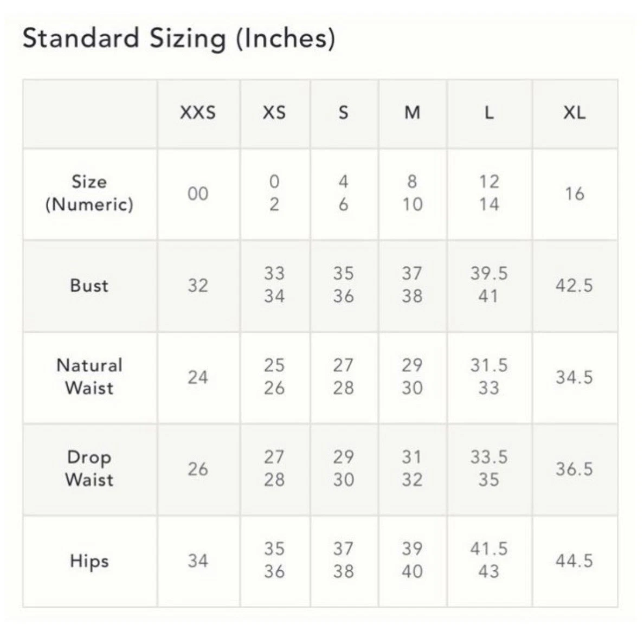Viewport: 644px width, 644px height.
Task: Select the XS column header
Action: coord(274,113)
